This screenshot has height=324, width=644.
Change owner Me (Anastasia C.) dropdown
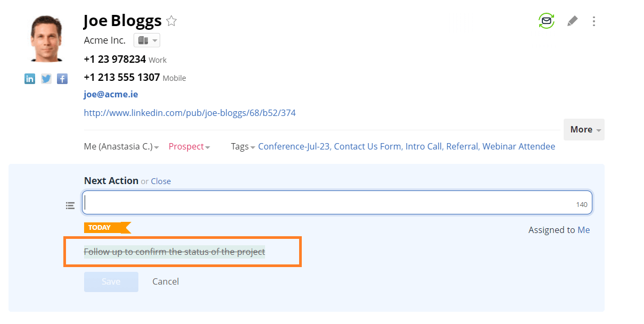pos(121,147)
